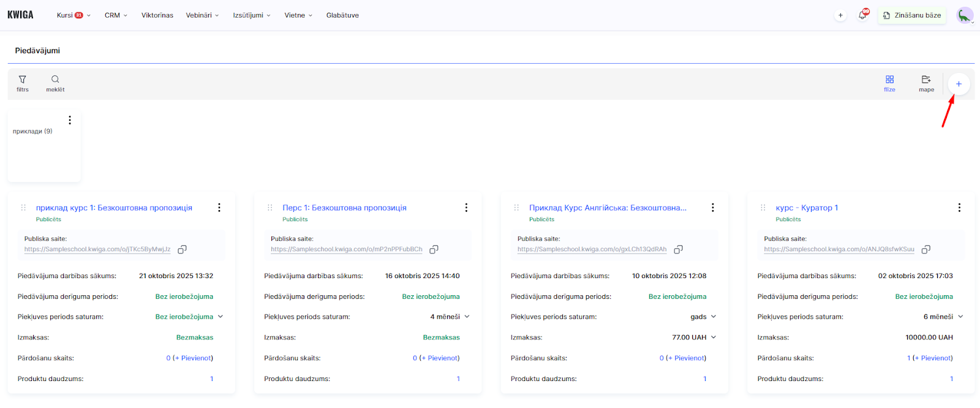Expand 4 mēneši access period dropdown
The width and height of the screenshot is (980, 408).
pyautogui.click(x=467, y=317)
